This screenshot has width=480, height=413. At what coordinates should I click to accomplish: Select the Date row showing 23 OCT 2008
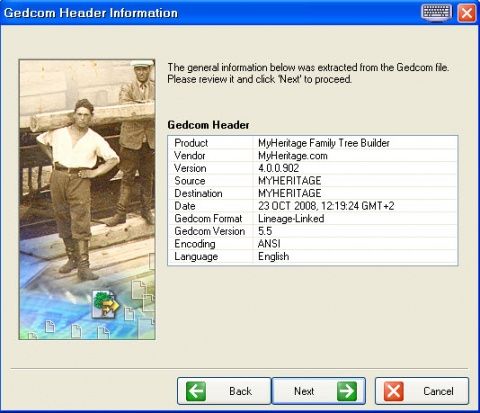313,206
